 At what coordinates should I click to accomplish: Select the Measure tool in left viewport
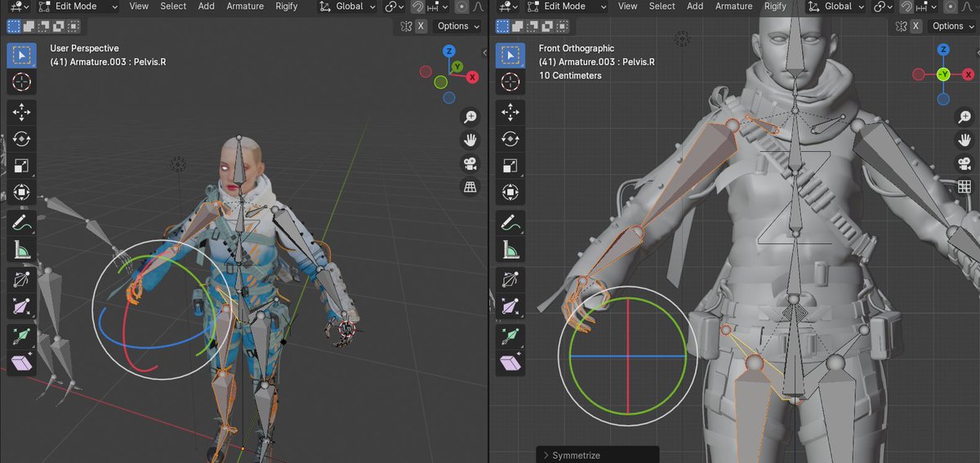(x=21, y=249)
